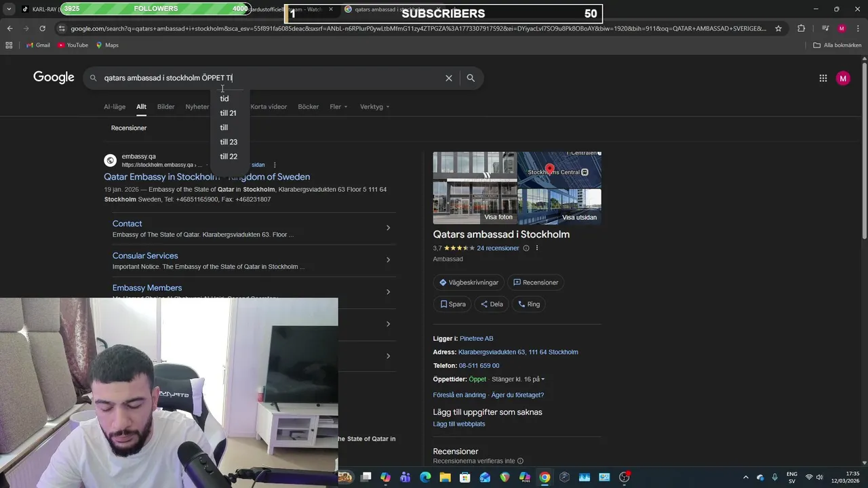
Task: Open more options for embassy.qa result
Action: (x=275, y=165)
